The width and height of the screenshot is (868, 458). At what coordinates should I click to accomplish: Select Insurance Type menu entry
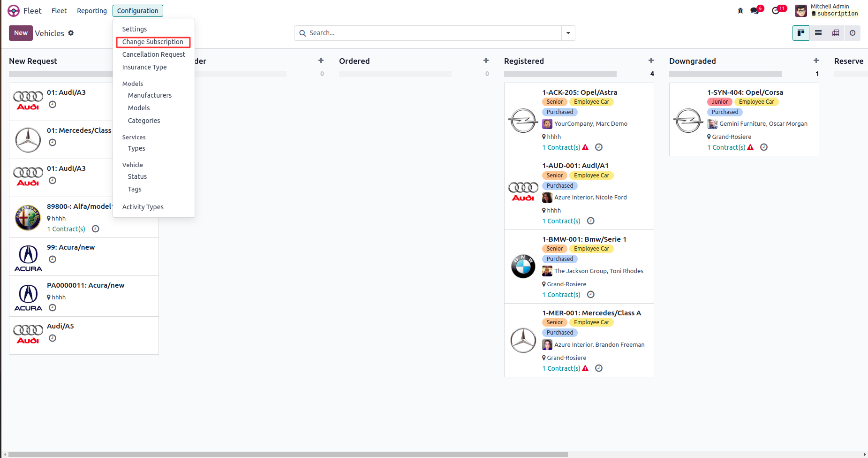click(x=144, y=67)
